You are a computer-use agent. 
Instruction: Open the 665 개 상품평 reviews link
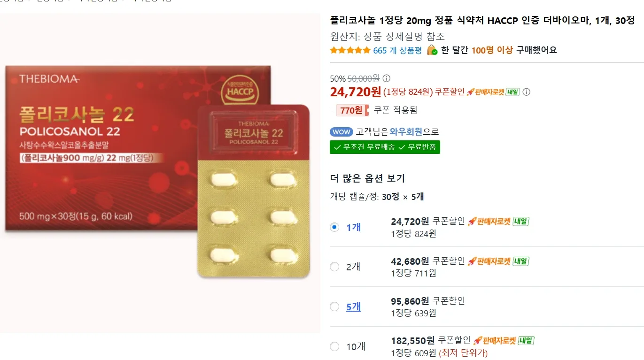coord(397,50)
